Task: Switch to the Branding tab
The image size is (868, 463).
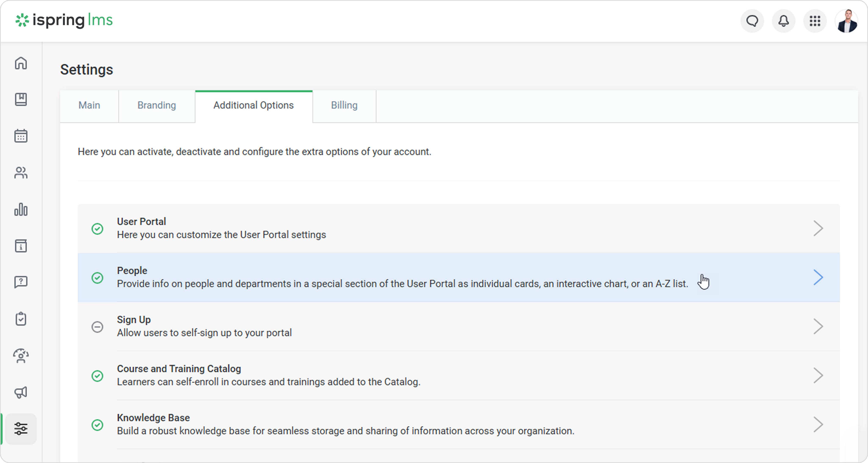Action: 157,106
